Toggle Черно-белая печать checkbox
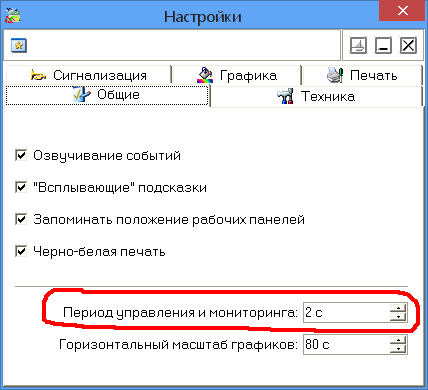Image resolution: width=428 pixels, height=390 pixels. click(x=21, y=251)
